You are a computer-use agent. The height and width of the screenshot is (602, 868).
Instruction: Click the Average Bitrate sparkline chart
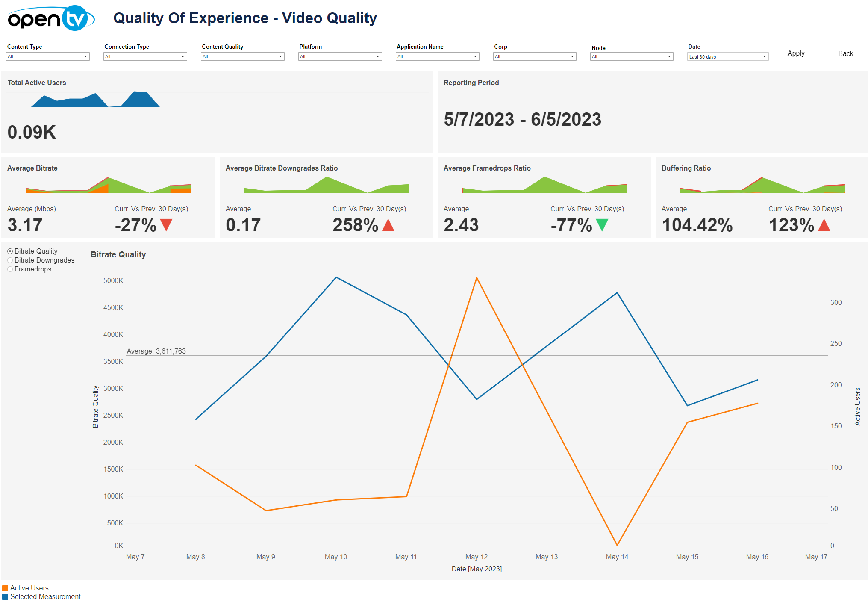[x=109, y=185]
